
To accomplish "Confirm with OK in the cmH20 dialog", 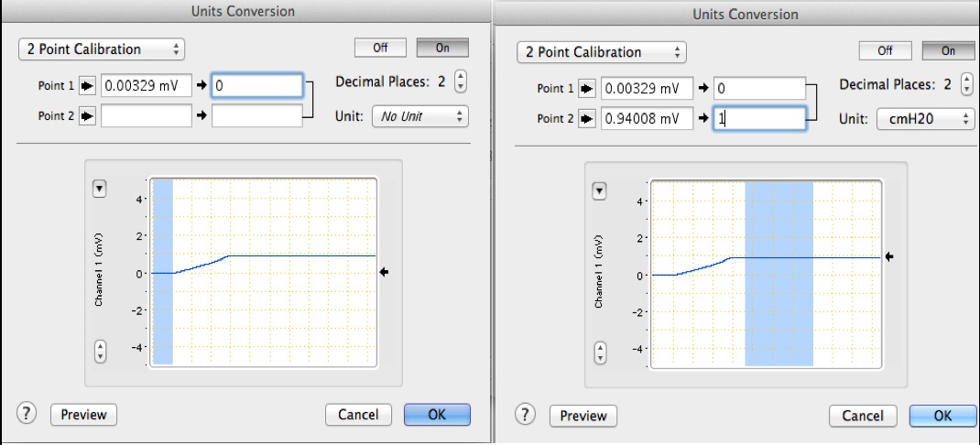I will 935,416.
